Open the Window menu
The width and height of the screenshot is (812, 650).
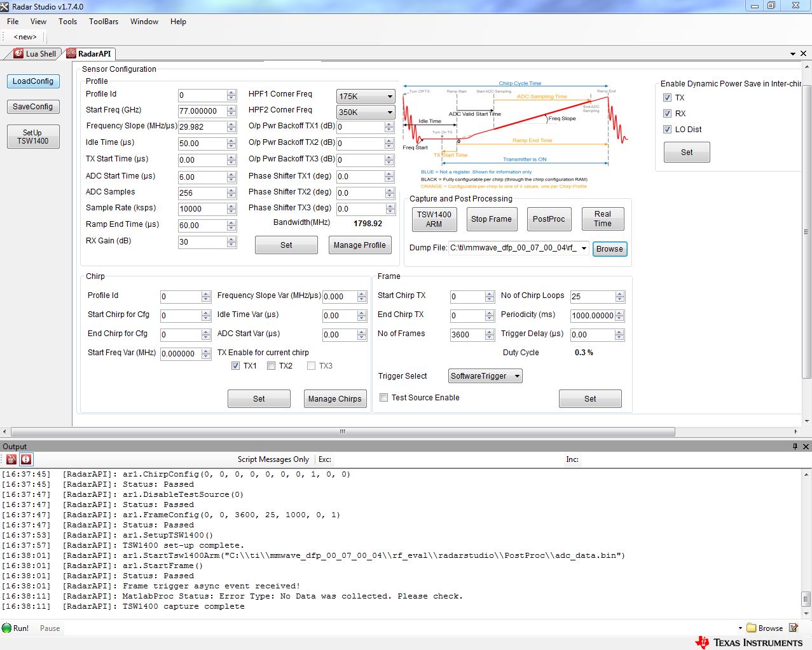tap(144, 22)
